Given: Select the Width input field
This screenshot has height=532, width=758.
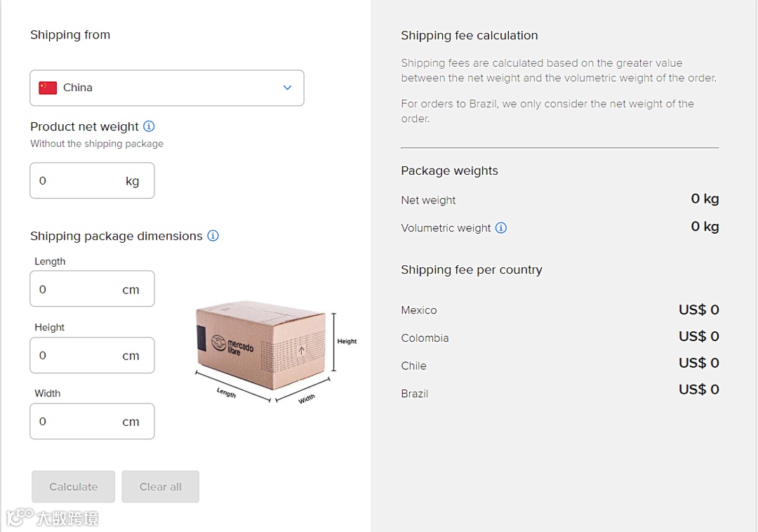Looking at the screenshot, I should [79, 422].
